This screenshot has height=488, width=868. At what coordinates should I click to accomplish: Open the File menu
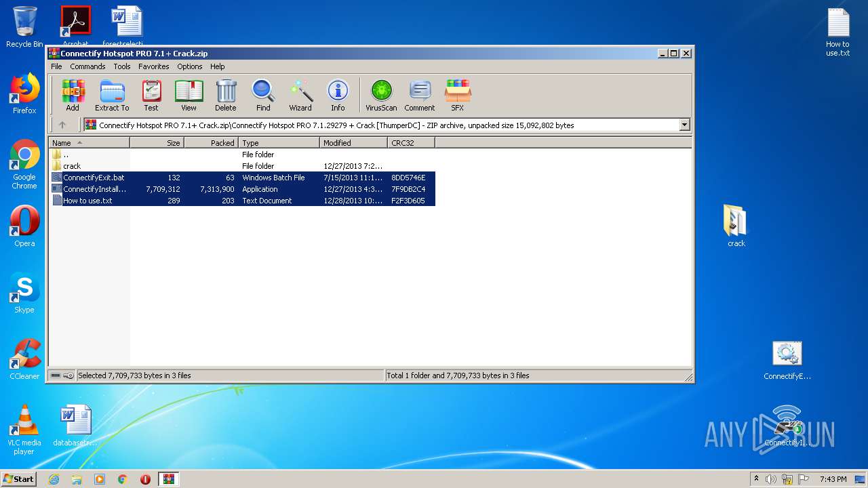click(56, 66)
